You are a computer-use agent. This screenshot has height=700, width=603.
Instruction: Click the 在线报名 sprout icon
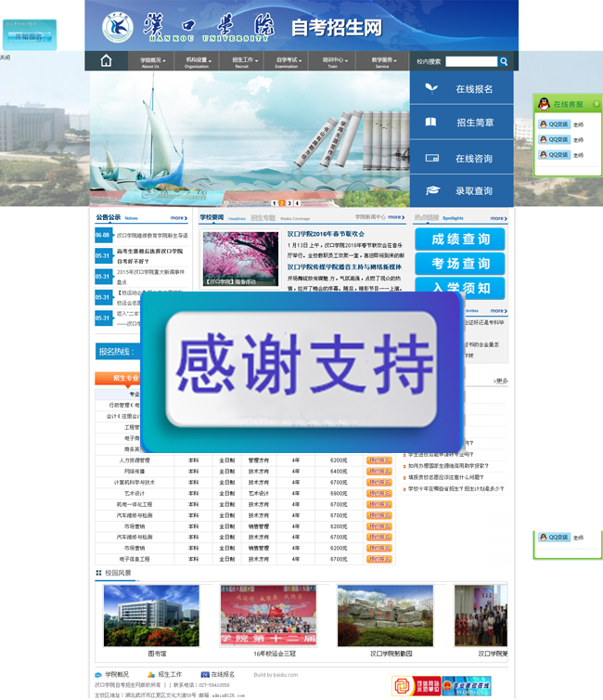pos(430,88)
